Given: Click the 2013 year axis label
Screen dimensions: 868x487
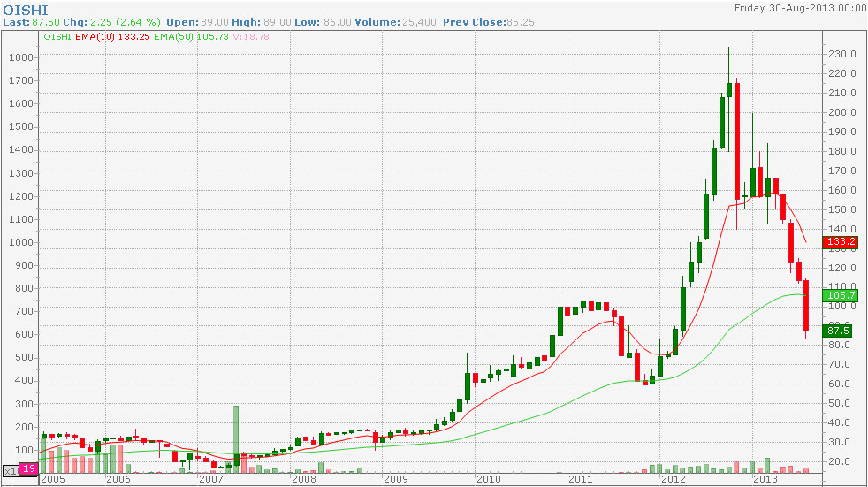Looking at the screenshot, I should coord(765,479).
